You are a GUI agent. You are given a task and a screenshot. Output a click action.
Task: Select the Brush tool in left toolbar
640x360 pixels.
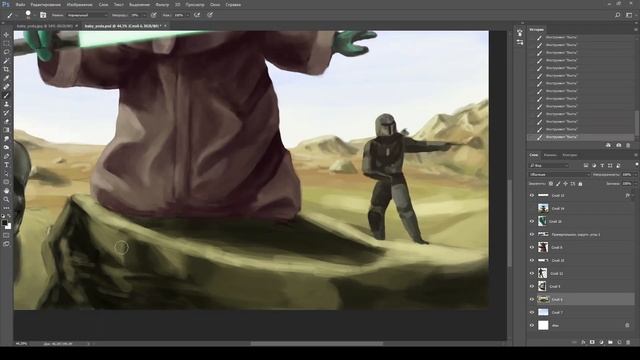pos(6,96)
